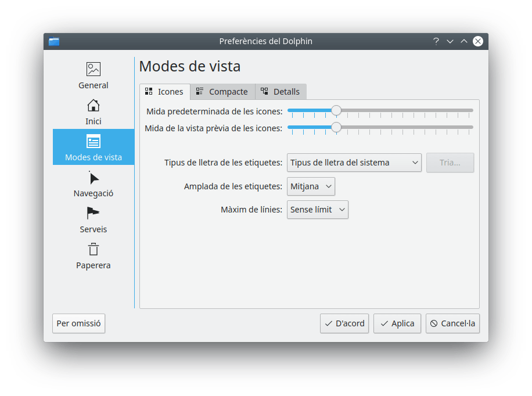
Task: Open Paperera trash settings icon
Action: 93,250
